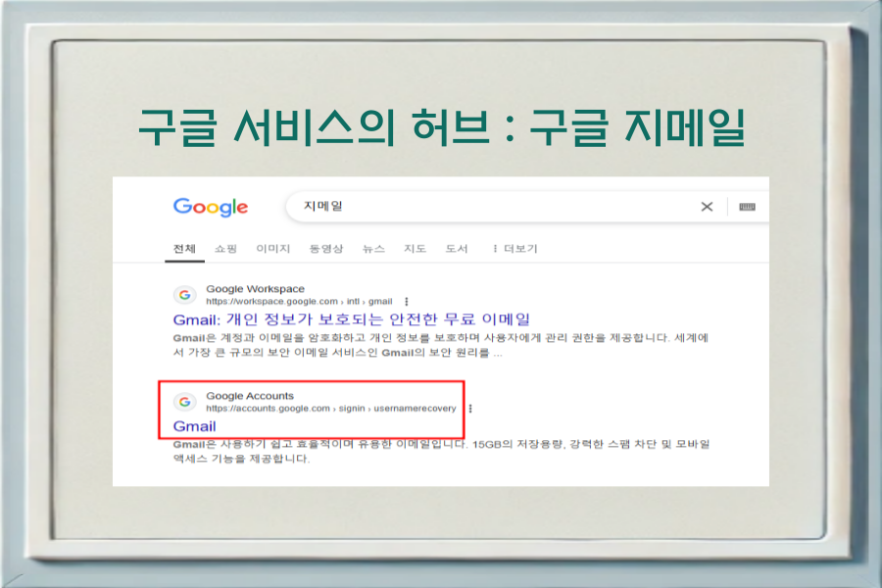Click the snippet starting Gmail은 계정과 이메일을 암호화하고
This screenshot has height=588, width=882.
[440, 345]
